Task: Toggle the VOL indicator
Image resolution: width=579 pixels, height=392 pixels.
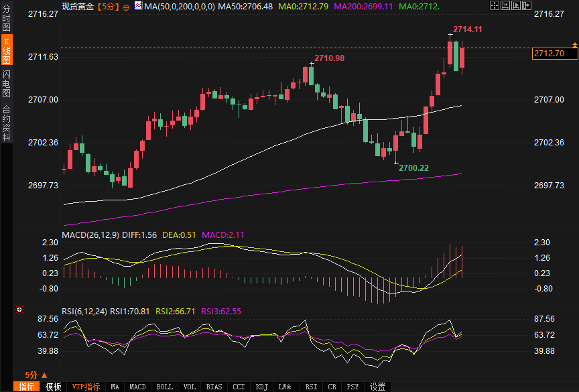Action: (x=190, y=387)
